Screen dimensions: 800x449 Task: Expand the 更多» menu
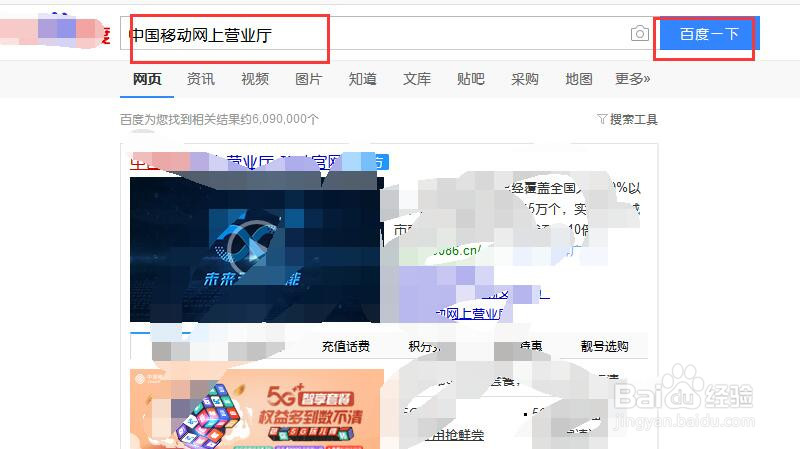[633, 79]
